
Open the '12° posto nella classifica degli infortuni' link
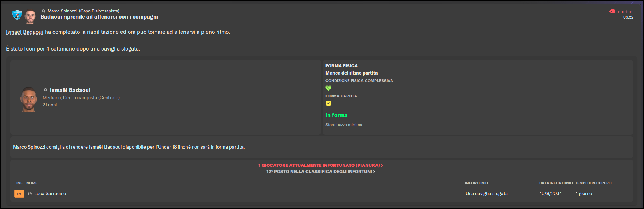[x=320, y=172]
